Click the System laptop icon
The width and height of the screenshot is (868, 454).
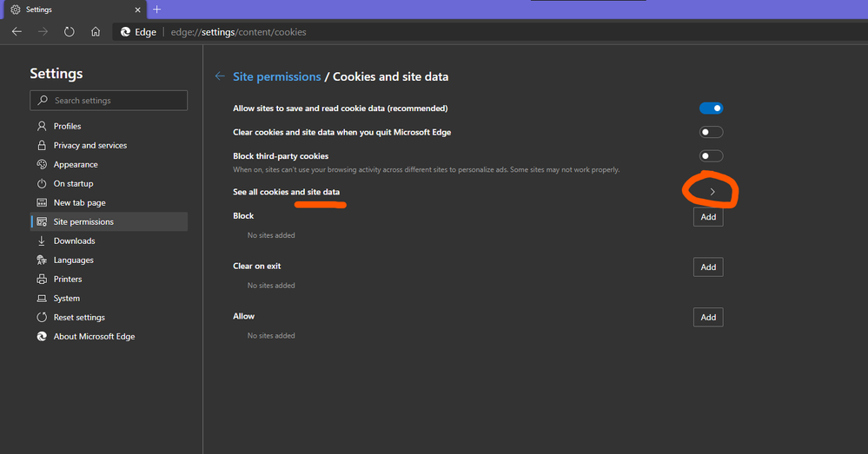pos(42,298)
